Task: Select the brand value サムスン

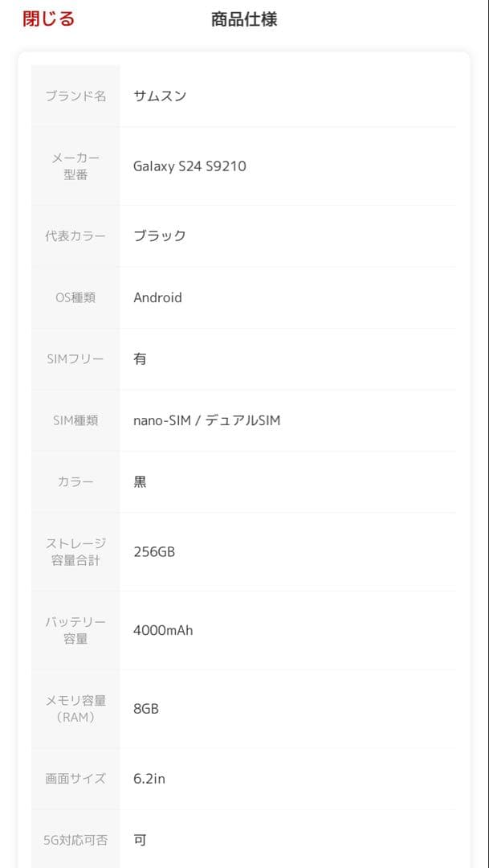Action: [x=160, y=94]
